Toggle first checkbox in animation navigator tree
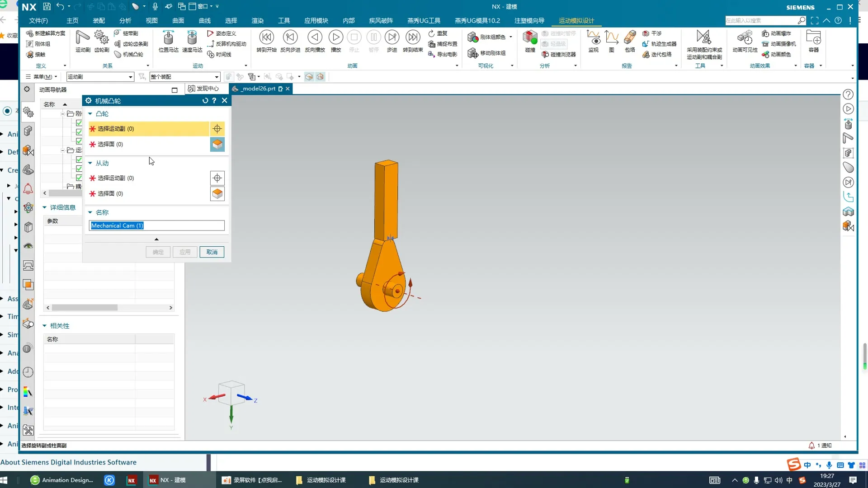This screenshot has height=488, width=868. pos(79,123)
